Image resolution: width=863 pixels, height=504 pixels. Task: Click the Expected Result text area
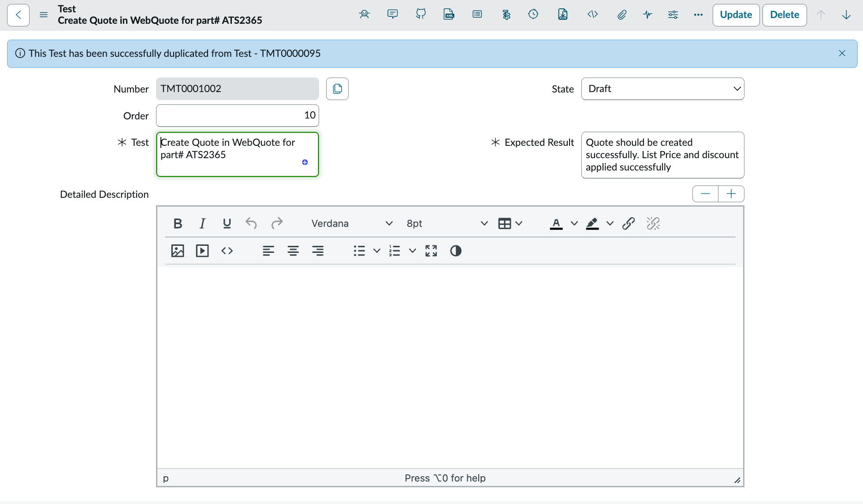pyautogui.click(x=662, y=155)
